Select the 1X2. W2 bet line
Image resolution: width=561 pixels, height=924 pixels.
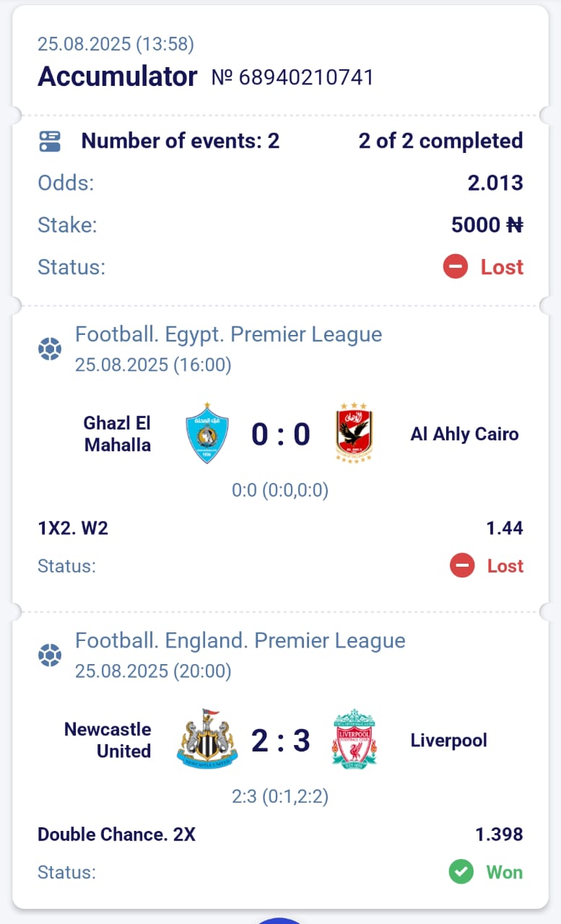[x=73, y=528]
